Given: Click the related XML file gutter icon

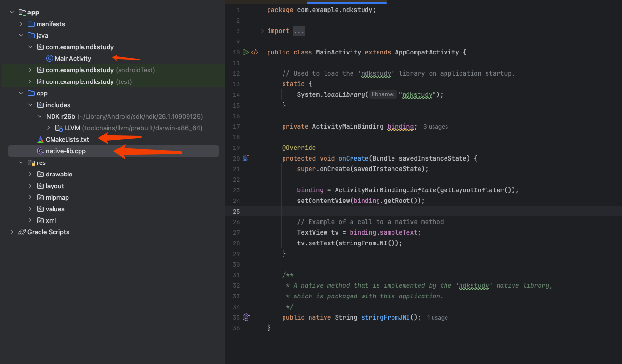Looking at the screenshot, I should point(255,52).
